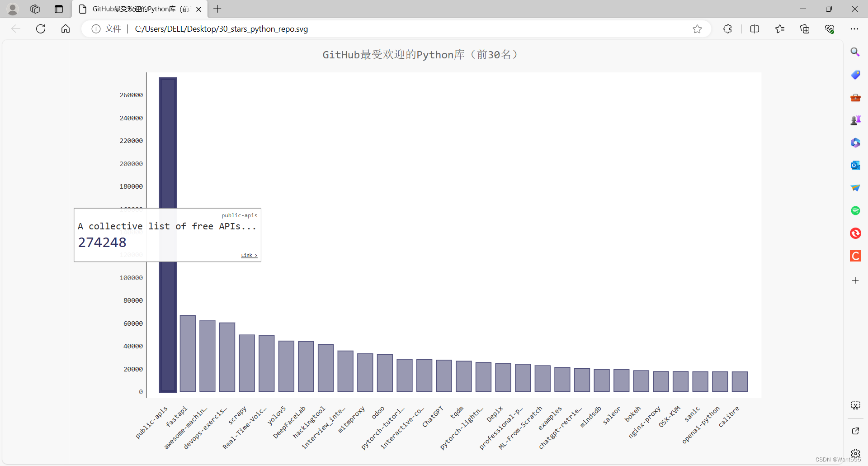
Task: Toggle split screen view
Action: point(755,29)
